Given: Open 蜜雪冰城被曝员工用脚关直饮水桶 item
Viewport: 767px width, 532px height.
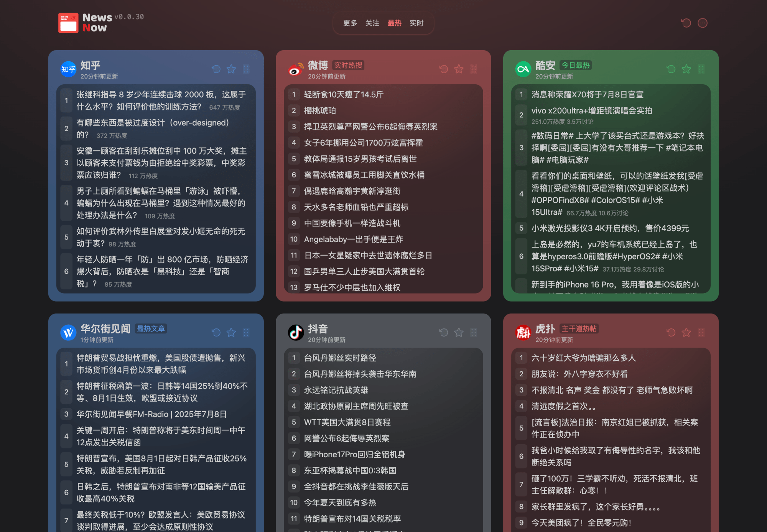Looking at the screenshot, I should click(383, 175).
